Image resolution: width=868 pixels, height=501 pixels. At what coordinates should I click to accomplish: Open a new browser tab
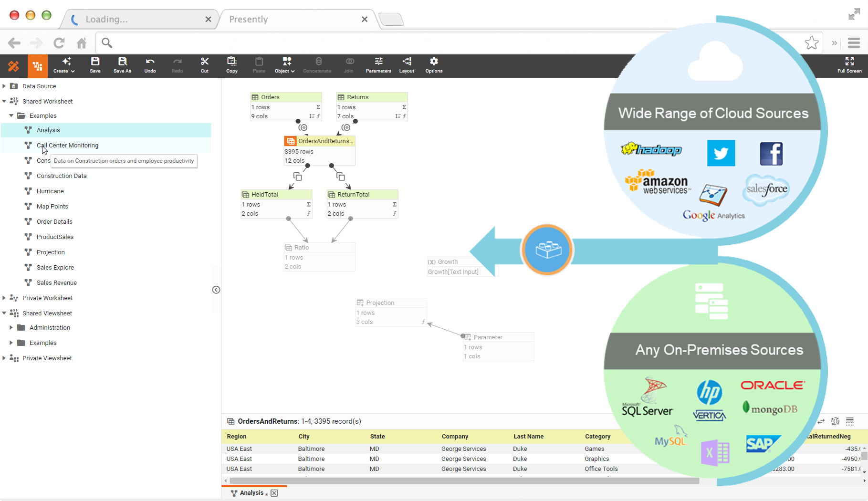tap(391, 20)
